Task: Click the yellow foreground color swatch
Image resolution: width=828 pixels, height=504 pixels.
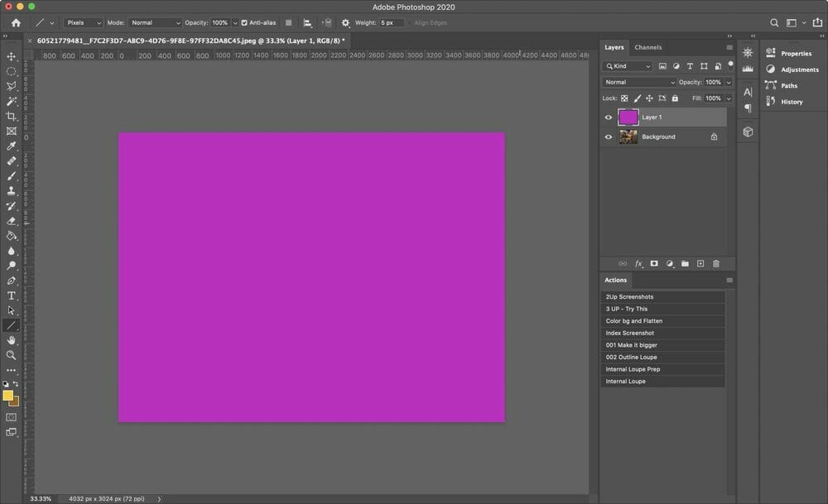Action: pyautogui.click(x=8, y=396)
